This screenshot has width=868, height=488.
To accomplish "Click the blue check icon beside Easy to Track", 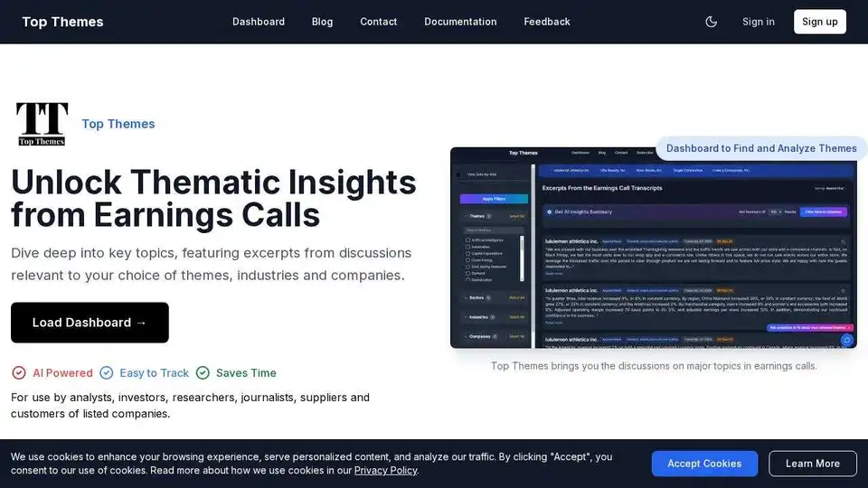I will pyautogui.click(x=107, y=373).
